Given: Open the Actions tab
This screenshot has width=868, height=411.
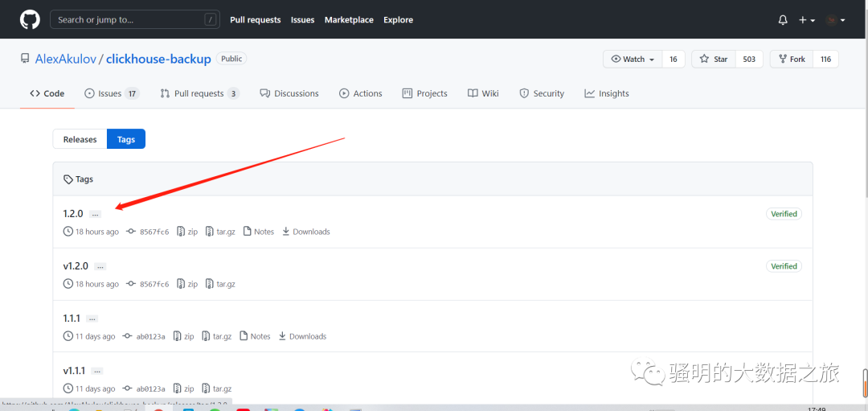Looking at the screenshot, I should click(360, 93).
